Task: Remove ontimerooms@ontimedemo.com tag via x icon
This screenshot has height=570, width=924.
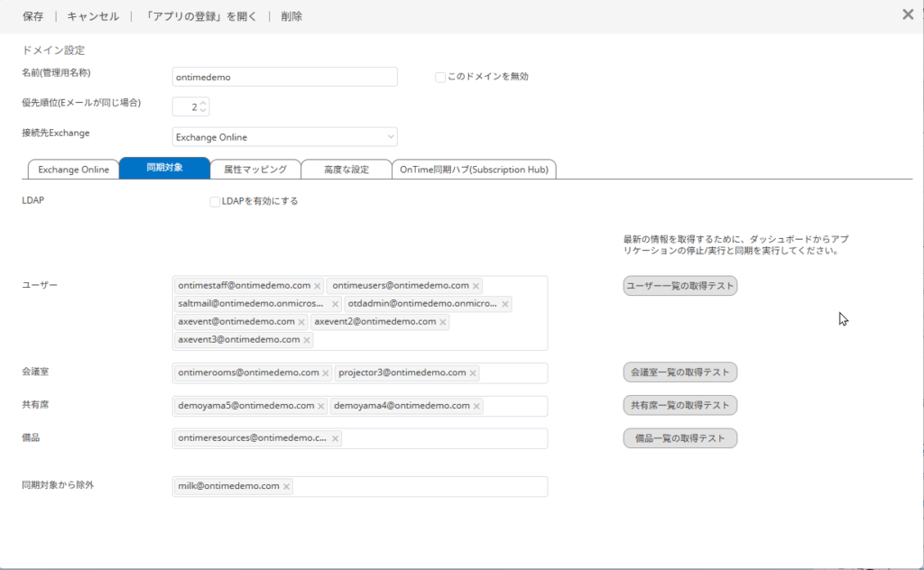Action: click(326, 372)
